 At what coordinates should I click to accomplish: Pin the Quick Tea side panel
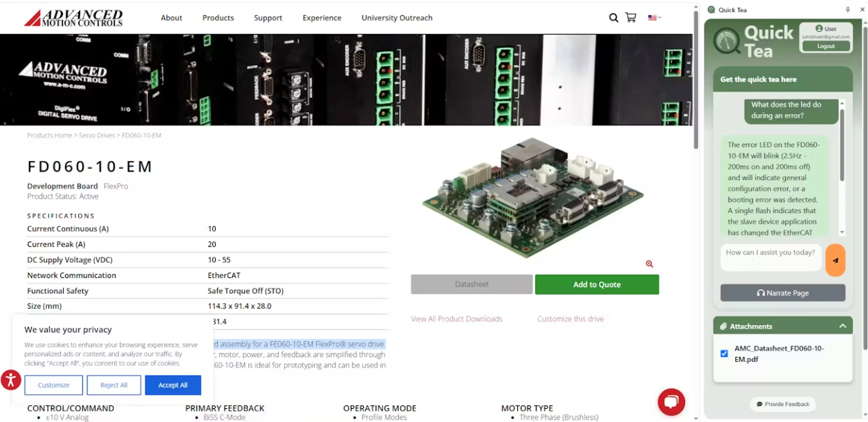tap(848, 10)
